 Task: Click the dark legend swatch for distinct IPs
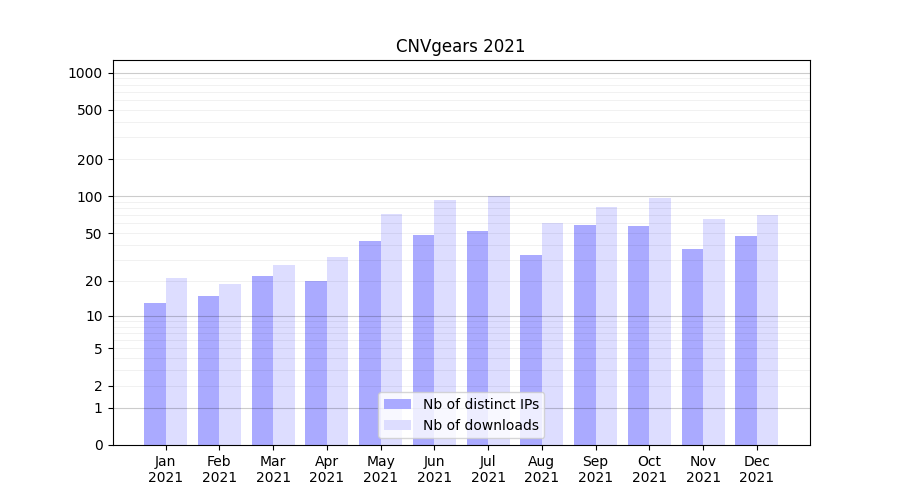pyautogui.click(x=397, y=404)
